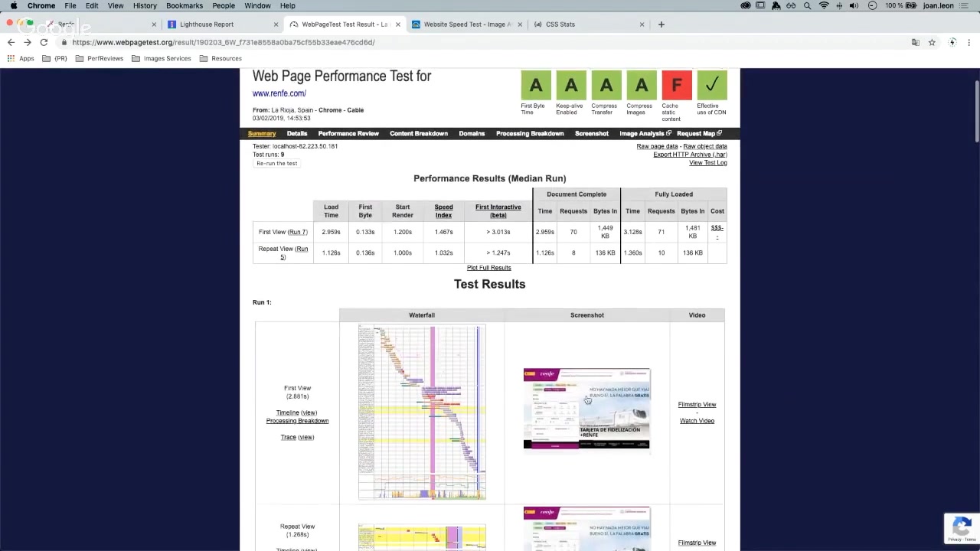Click the Compress Images grade A

(642, 85)
